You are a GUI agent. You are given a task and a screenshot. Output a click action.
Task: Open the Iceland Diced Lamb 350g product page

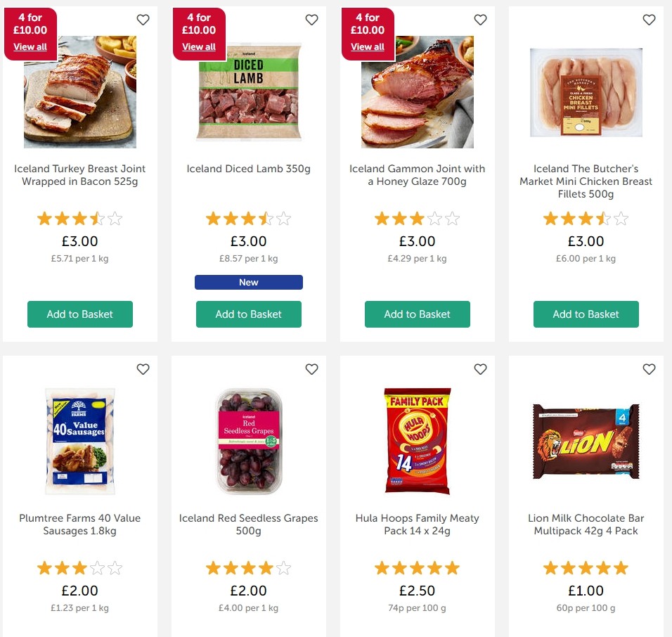(x=248, y=169)
